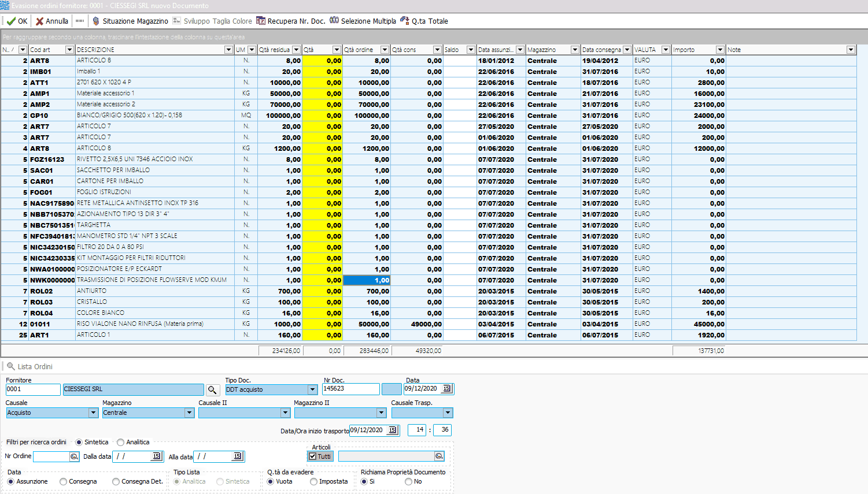
Task: Click the Fornitore search magnifier button
Action: coord(212,390)
